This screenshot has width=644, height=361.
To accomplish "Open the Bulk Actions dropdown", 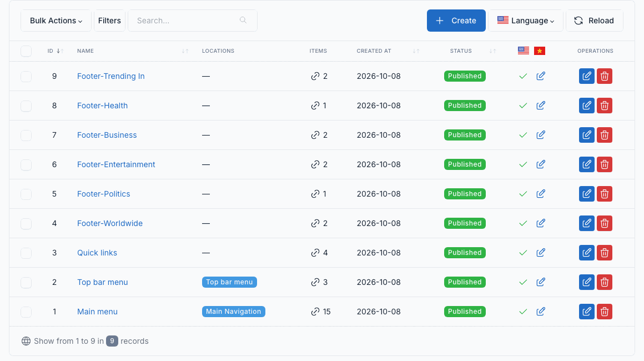I will (56, 21).
